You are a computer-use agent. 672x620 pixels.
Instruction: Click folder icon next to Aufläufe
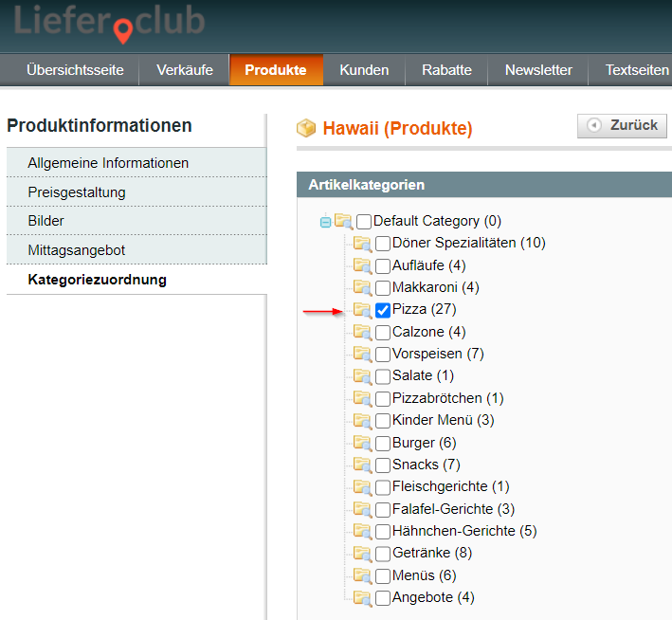(363, 265)
